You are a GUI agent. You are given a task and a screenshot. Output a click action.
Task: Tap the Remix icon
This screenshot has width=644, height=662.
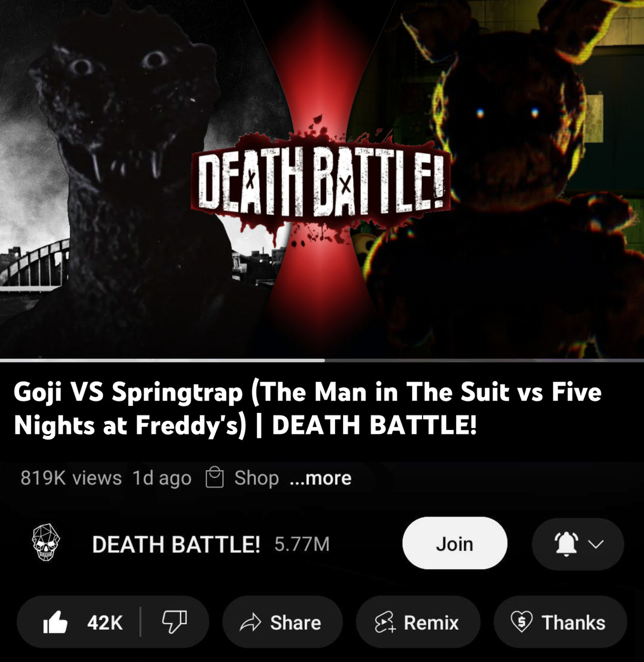(385, 622)
